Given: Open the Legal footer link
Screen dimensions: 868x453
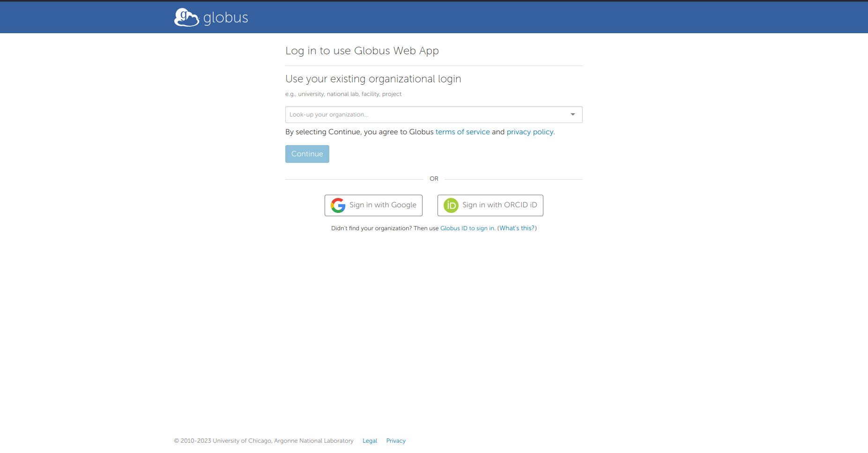Looking at the screenshot, I should 370,441.
